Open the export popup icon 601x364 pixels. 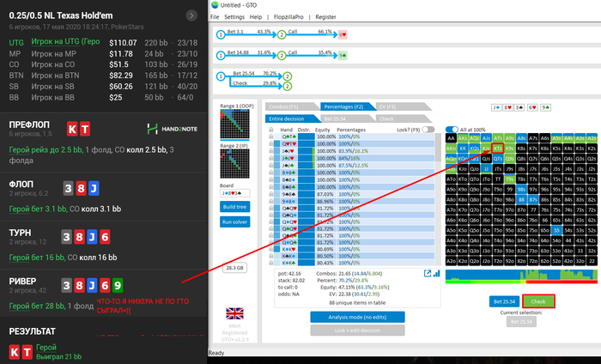coord(428,274)
